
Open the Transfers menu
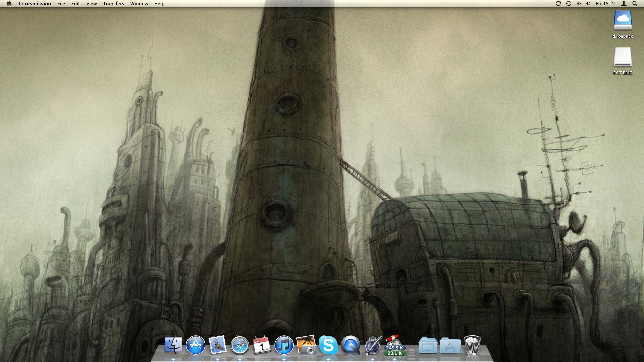coord(113,4)
